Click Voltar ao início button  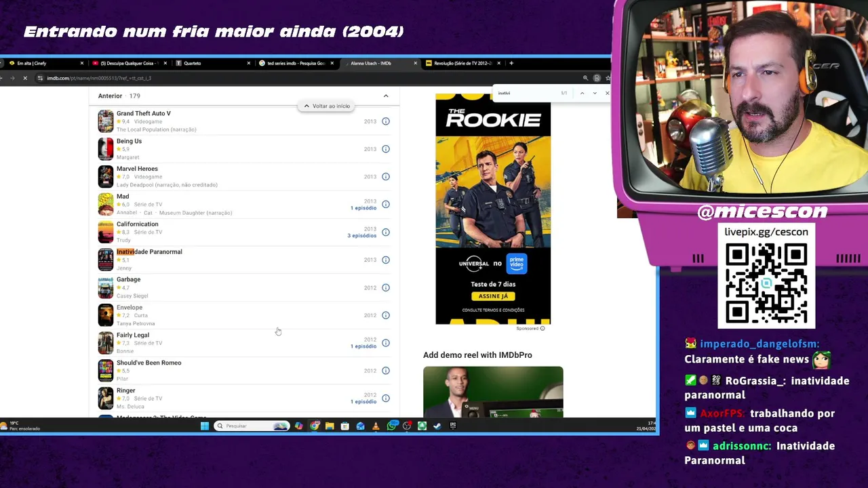pos(327,106)
